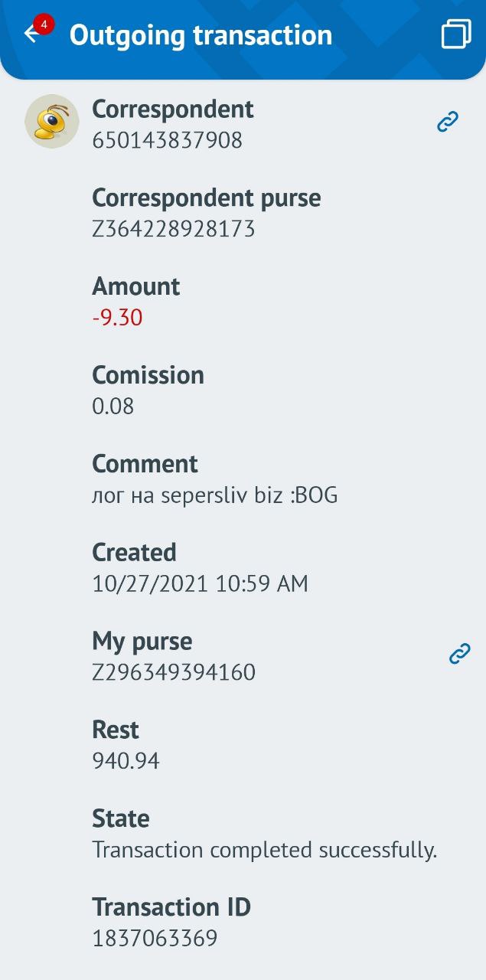Tap the copy details icon in header
Screen dimensions: 486x980
455,34
